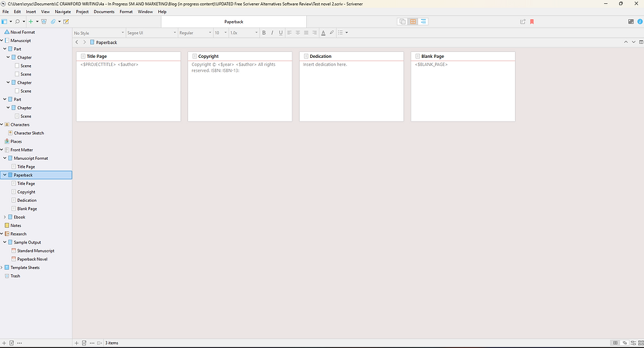
Task: Toggle Underline formatting
Action: coord(281,32)
